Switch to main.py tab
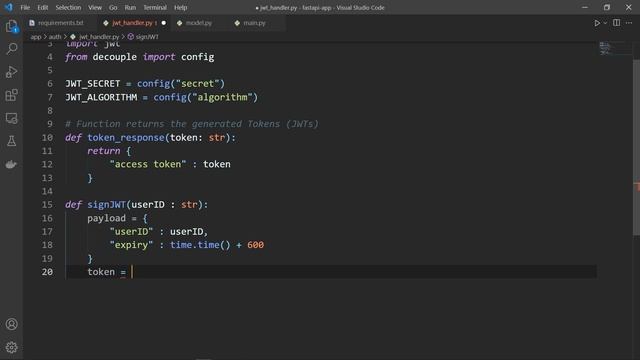 [254, 23]
